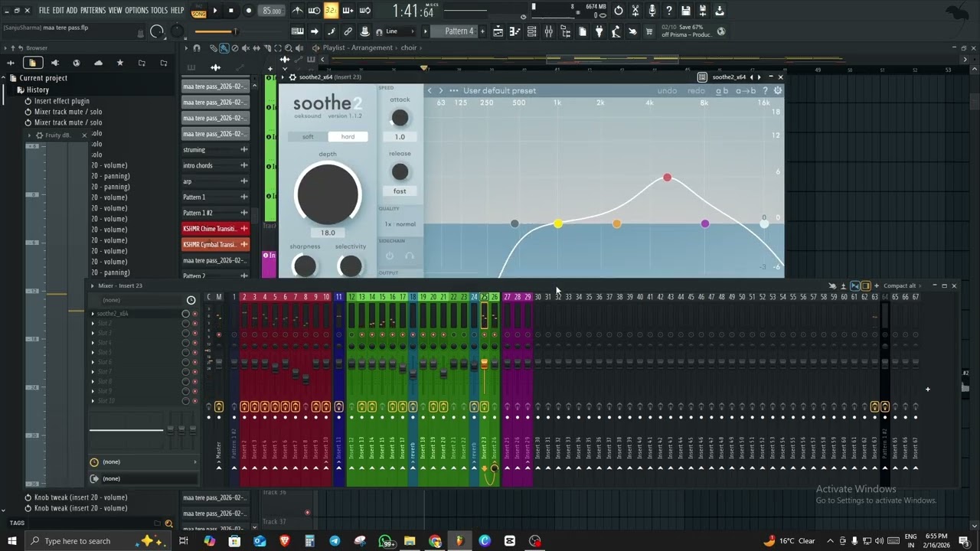The width and height of the screenshot is (980, 551).
Task: Choose the hard mode in soothe2
Action: pos(348,137)
